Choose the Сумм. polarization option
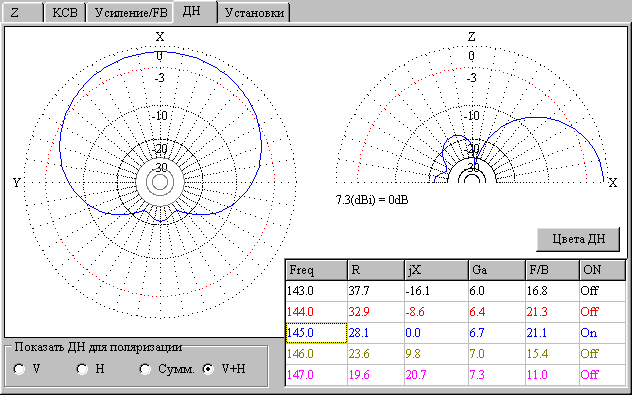The height and width of the screenshot is (395, 632). (x=167, y=369)
